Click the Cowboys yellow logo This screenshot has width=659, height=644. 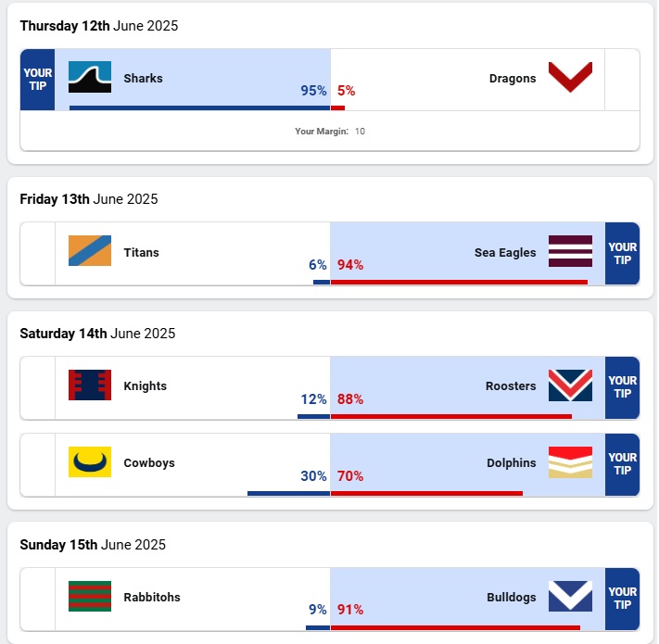pos(90,461)
